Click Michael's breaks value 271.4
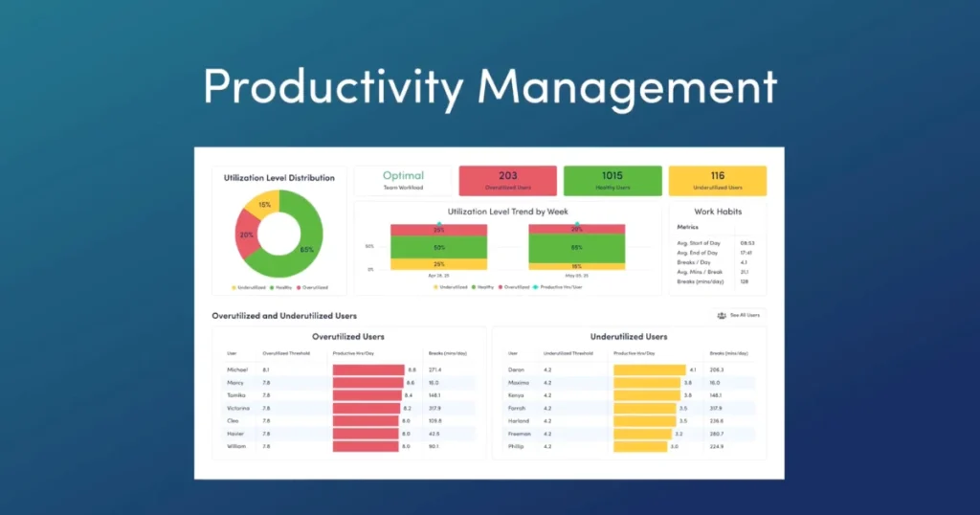The height and width of the screenshot is (515, 980). click(435, 370)
